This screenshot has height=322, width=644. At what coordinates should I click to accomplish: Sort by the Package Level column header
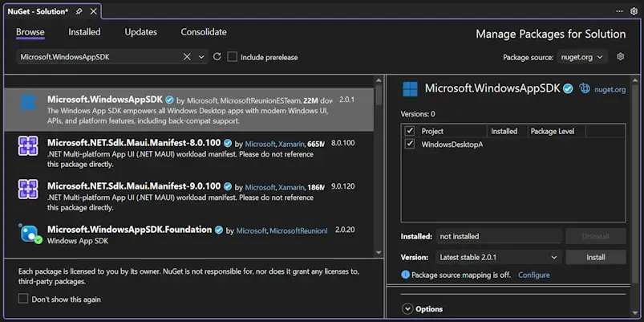(x=553, y=131)
